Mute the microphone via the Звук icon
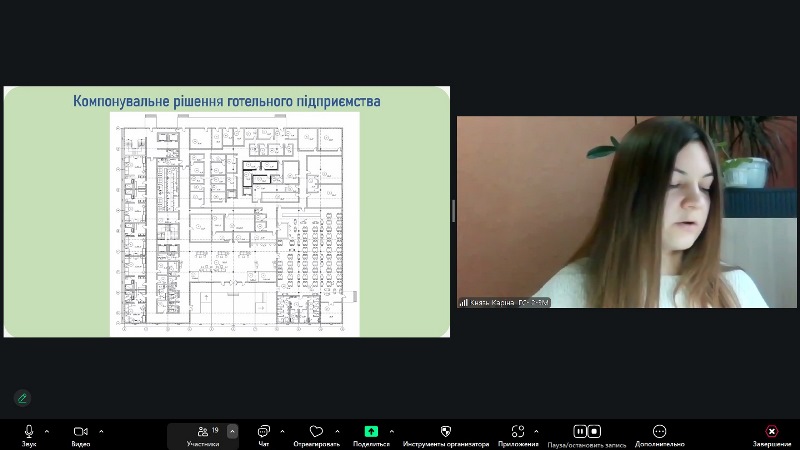 pos(29,431)
